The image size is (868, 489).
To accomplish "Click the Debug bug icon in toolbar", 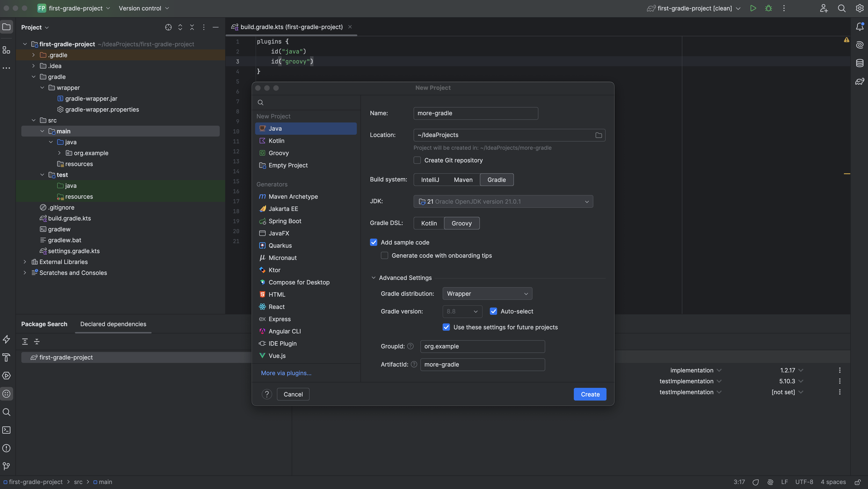I will pyautogui.click(x=769, y=8).
